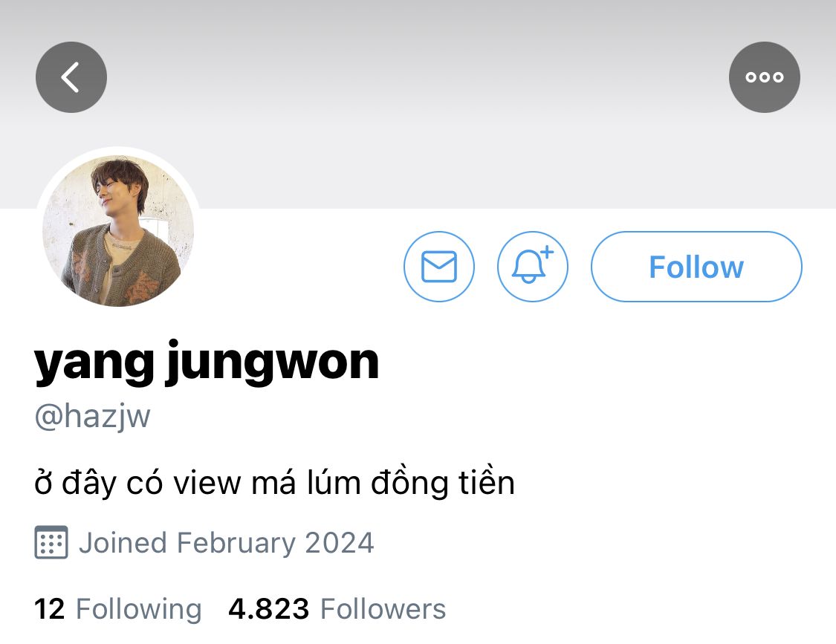Open the 4.823 Followers list
The width and height of the screenshot is (836, 644).
click(x=337, y=609)
